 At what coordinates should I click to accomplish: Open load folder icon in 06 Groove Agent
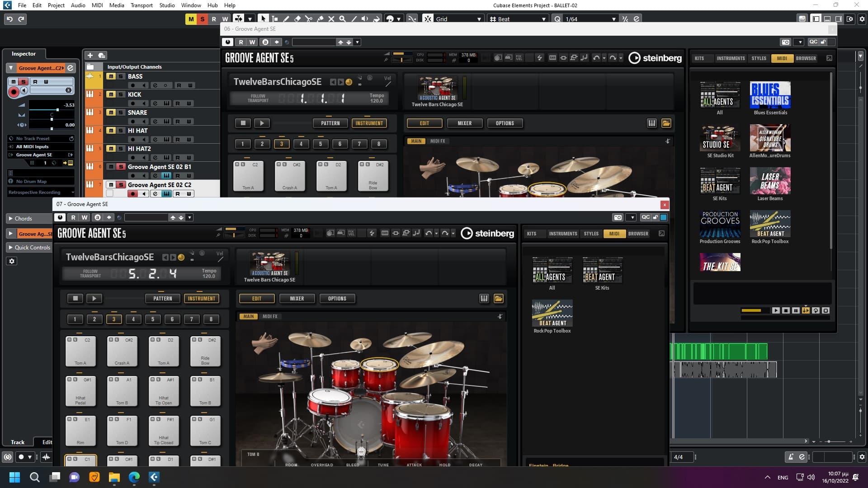[x=666, y=123]
